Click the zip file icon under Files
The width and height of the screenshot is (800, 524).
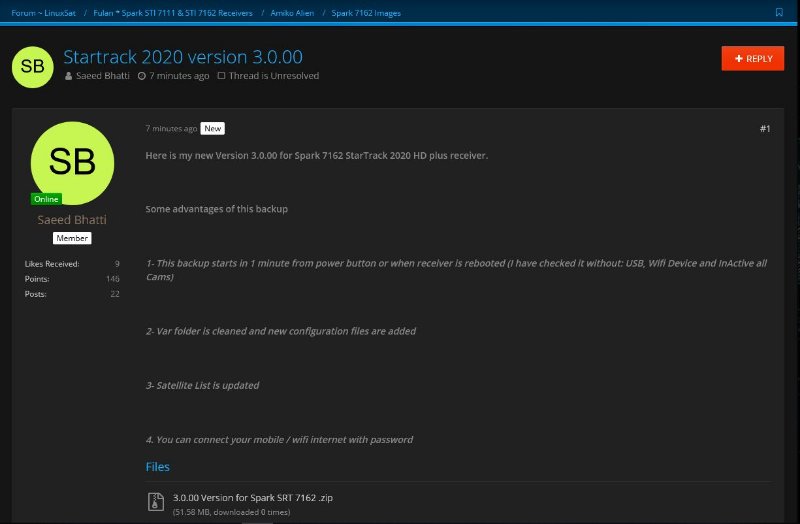click(x=155, y=501)
